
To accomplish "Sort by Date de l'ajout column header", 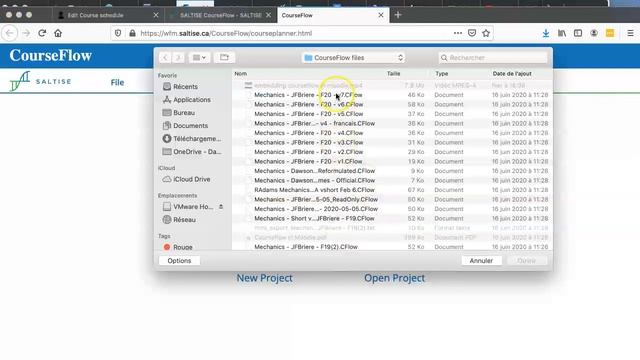I will point(512,73).
